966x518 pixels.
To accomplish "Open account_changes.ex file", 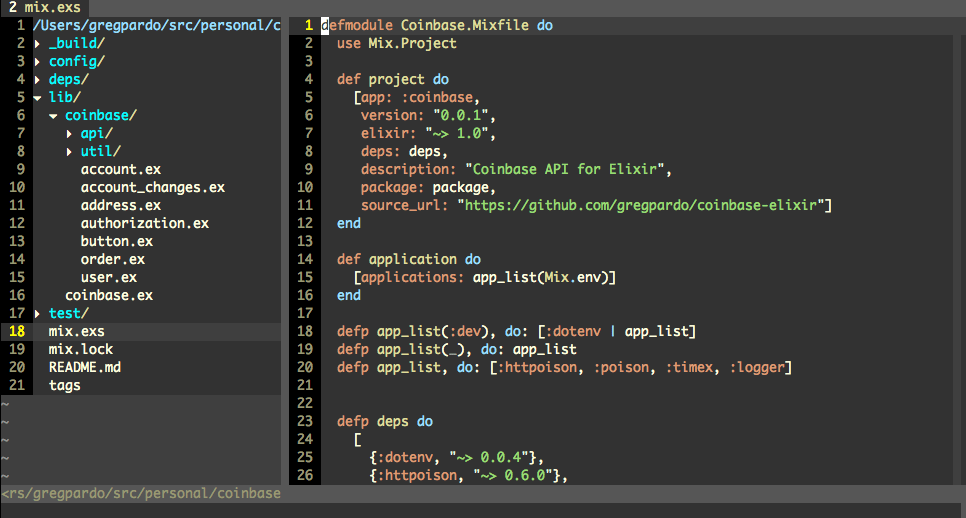I will [x=153, y=187].
